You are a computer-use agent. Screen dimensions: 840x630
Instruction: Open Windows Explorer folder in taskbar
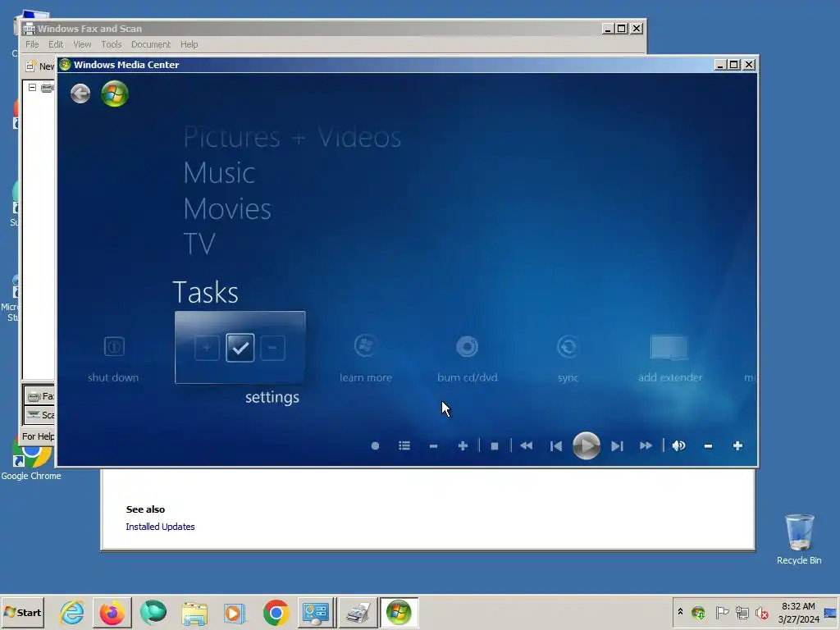(x=194, y=612)
